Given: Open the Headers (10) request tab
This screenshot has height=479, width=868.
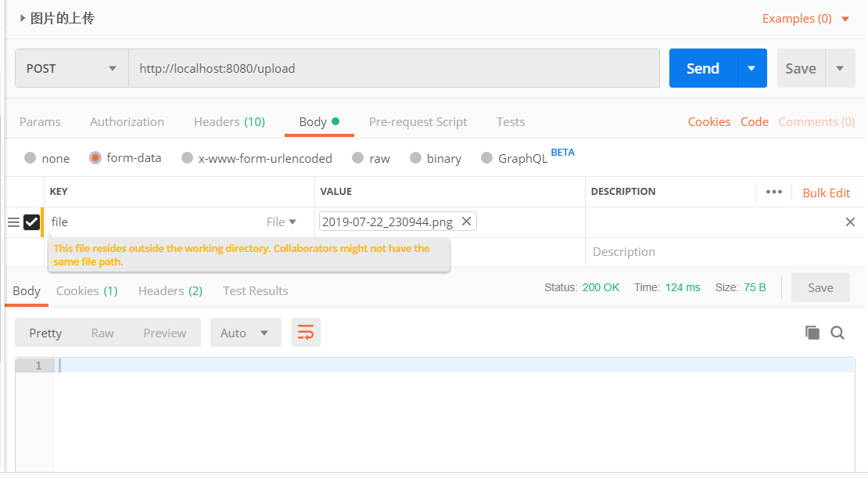Looking at the screenshot, I should coord(229,122).
